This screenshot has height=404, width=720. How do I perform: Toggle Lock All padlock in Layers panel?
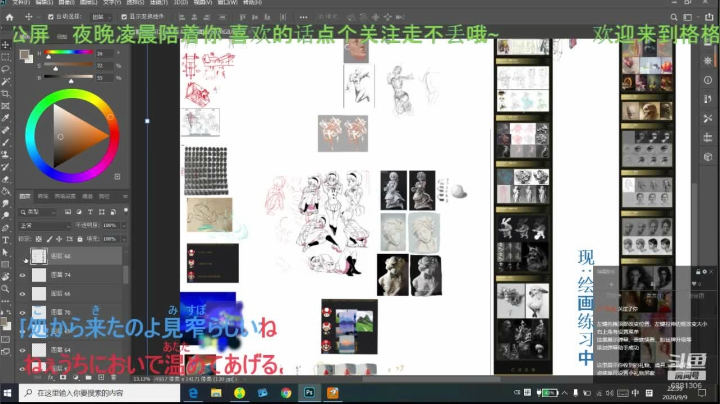80,239
